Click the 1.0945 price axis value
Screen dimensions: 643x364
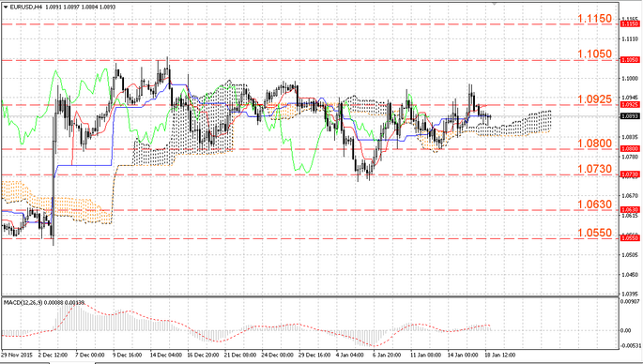[x=630, y=98]
